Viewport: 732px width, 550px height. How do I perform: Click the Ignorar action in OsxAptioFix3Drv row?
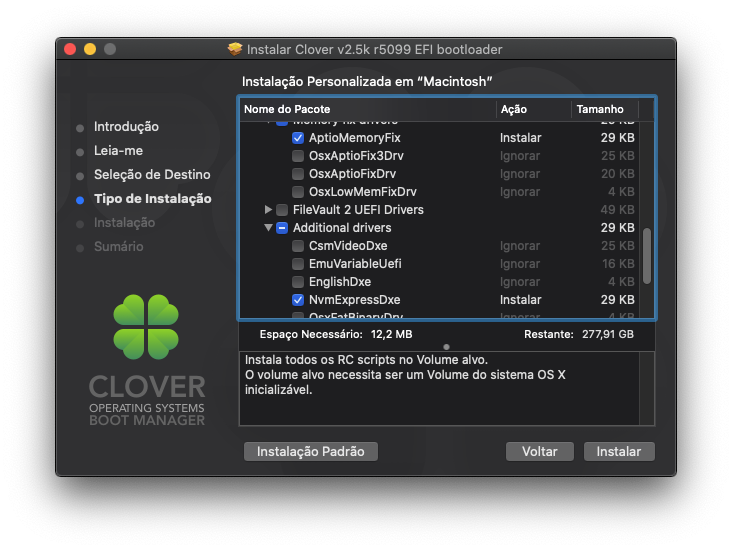(520, 156)
